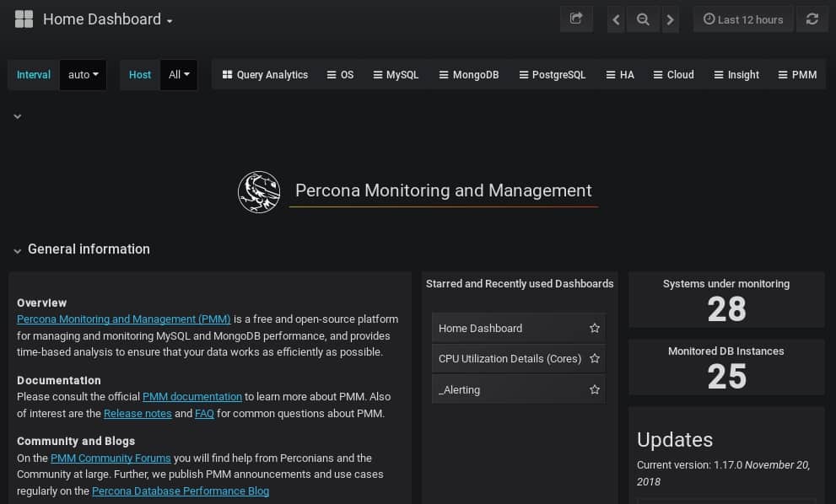
Task: Click the Percona Monitoring and Management heading
Action: pos(444,190)
